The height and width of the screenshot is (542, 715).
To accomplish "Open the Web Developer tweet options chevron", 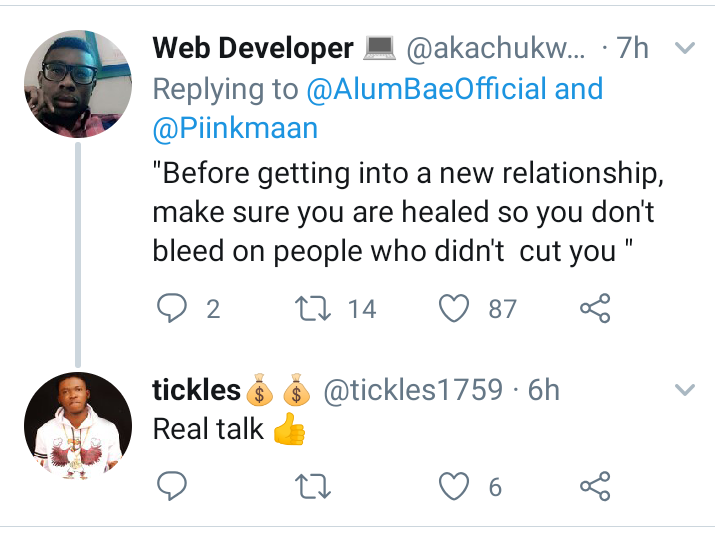I will 685,48.
